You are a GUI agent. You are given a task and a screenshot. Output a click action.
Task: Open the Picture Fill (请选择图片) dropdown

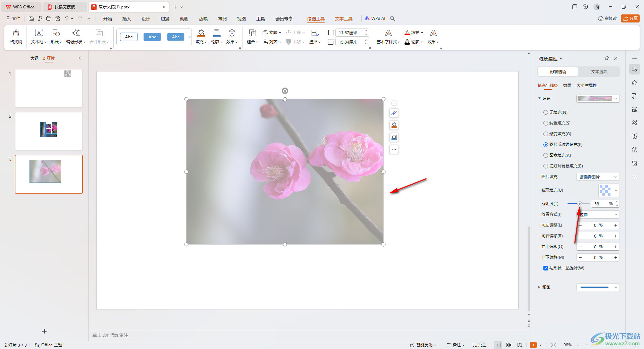[598, 177]
